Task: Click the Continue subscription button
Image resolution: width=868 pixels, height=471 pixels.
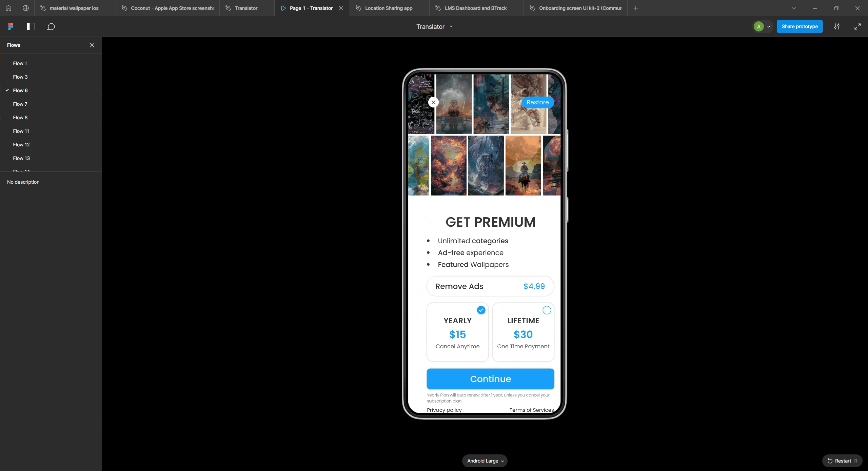Action: tap(490, 379)
